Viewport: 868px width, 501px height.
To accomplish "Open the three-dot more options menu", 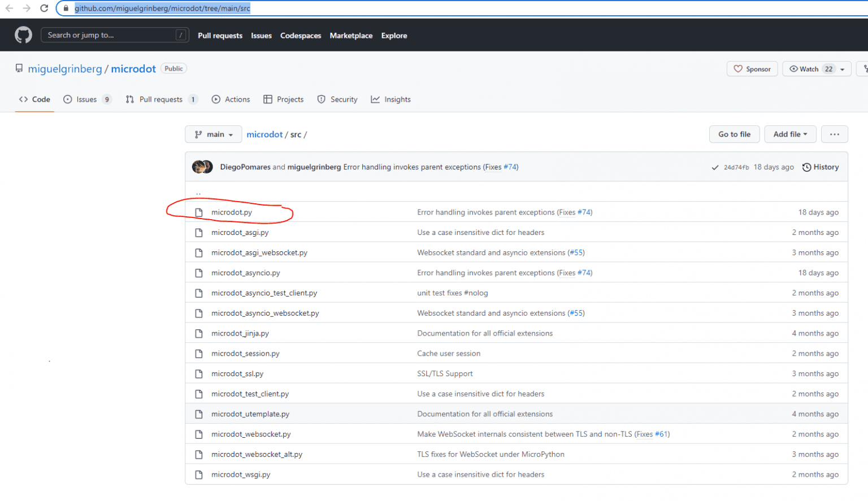I will coord(834,134).
